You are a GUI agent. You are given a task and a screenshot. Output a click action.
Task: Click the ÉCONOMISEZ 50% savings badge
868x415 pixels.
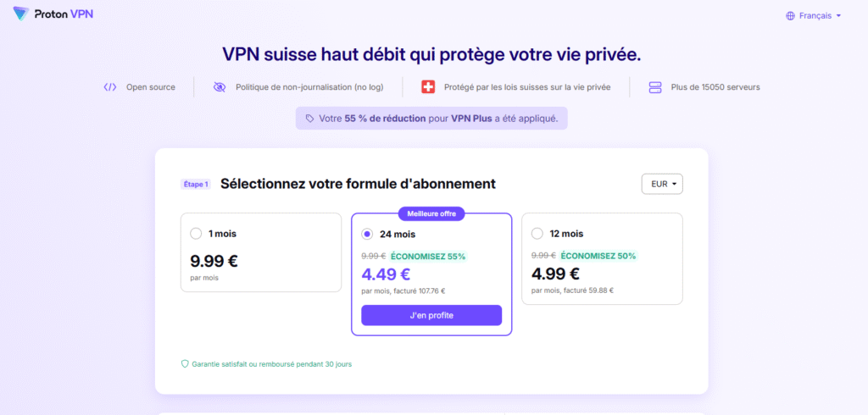[598, 256]
